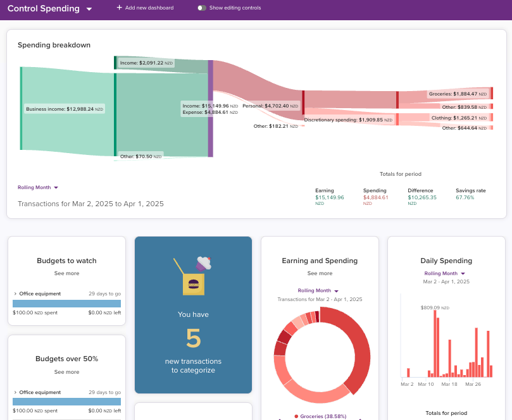The height and width of the screenshot is (420, 512).
Task: Click the Income $2,091.22 label
Action: point(146,63)
